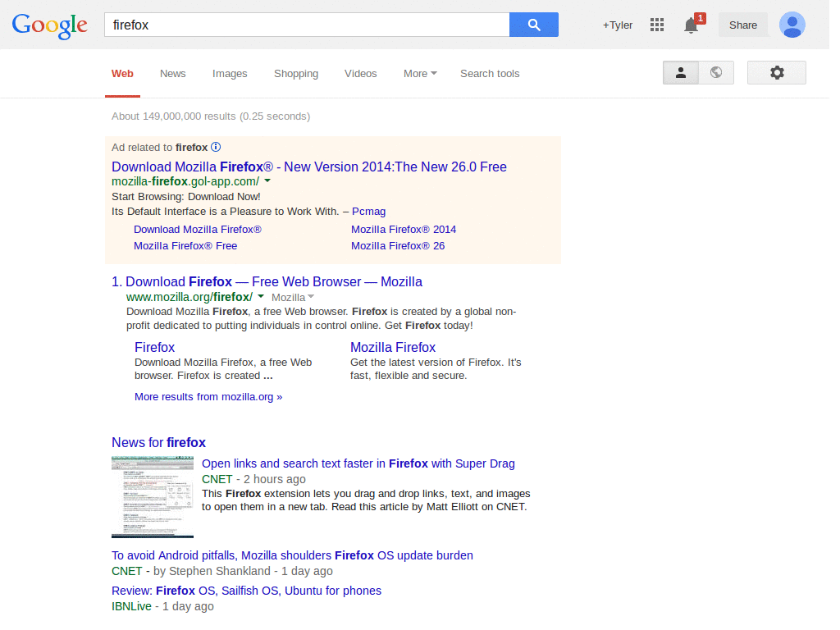
Task: Open the Download Mozilla Firefox ad headline
Action: point(309,167)
